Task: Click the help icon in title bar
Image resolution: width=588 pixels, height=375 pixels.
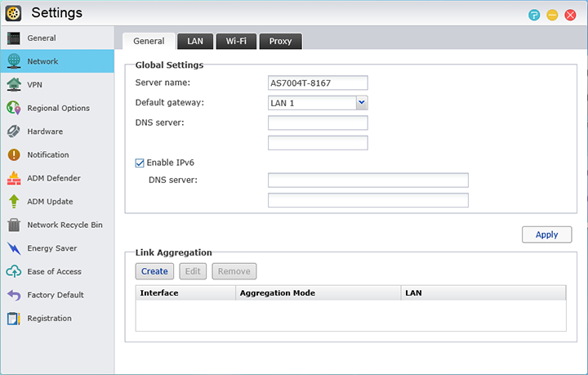Action: (x=534, y=15)
